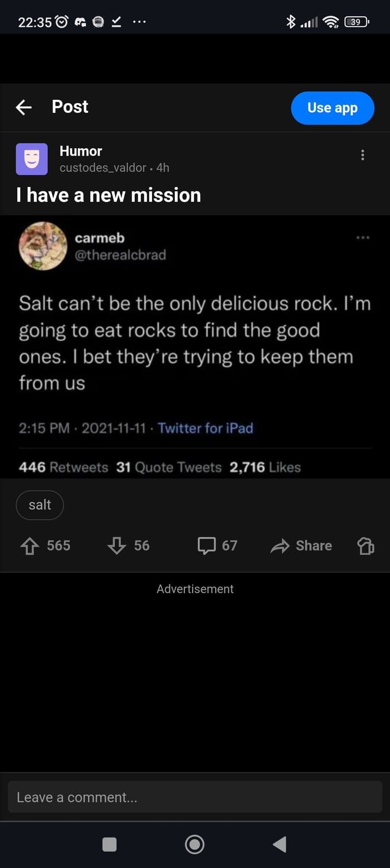Image resolution: width=390 pixels, height=868 pixels.
Task: Open the comments section
Action: [x=207, y=546]
